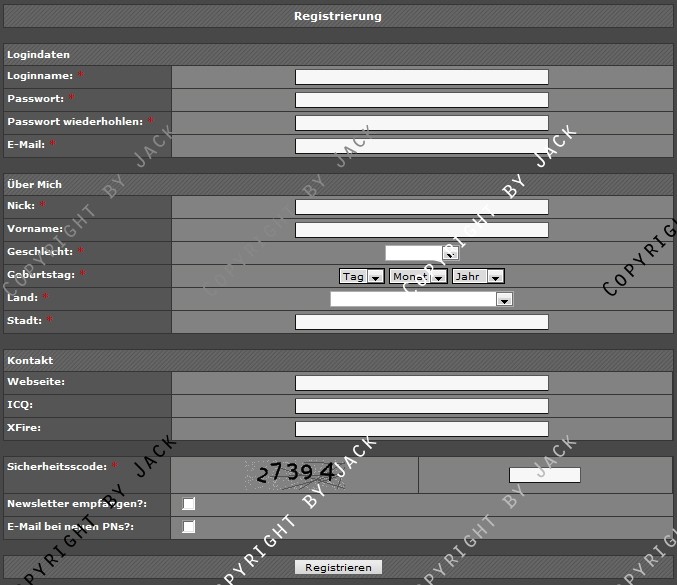
Task: Focus the Passwort input field
Action: coord(421,100)
